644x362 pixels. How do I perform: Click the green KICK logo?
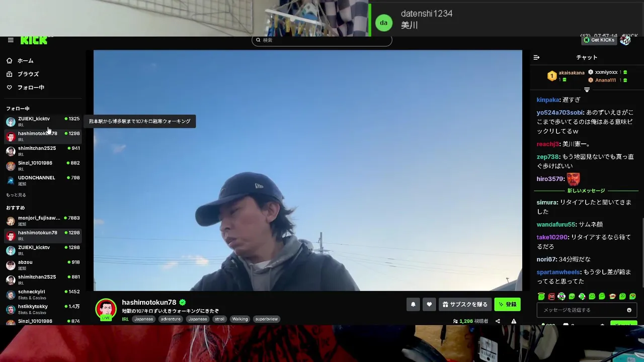click(x=34, y=40)
